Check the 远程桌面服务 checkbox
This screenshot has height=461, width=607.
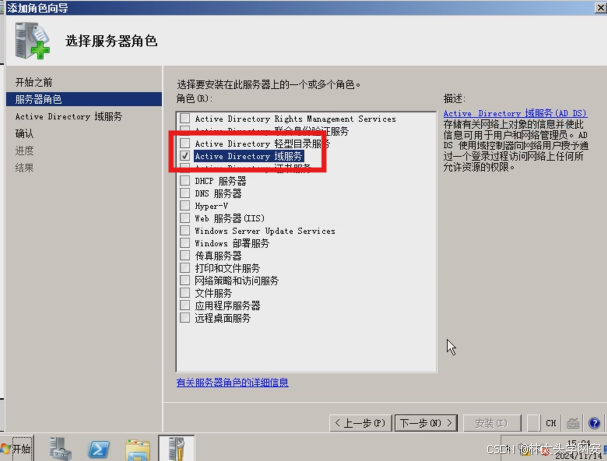tap(185, 317)
